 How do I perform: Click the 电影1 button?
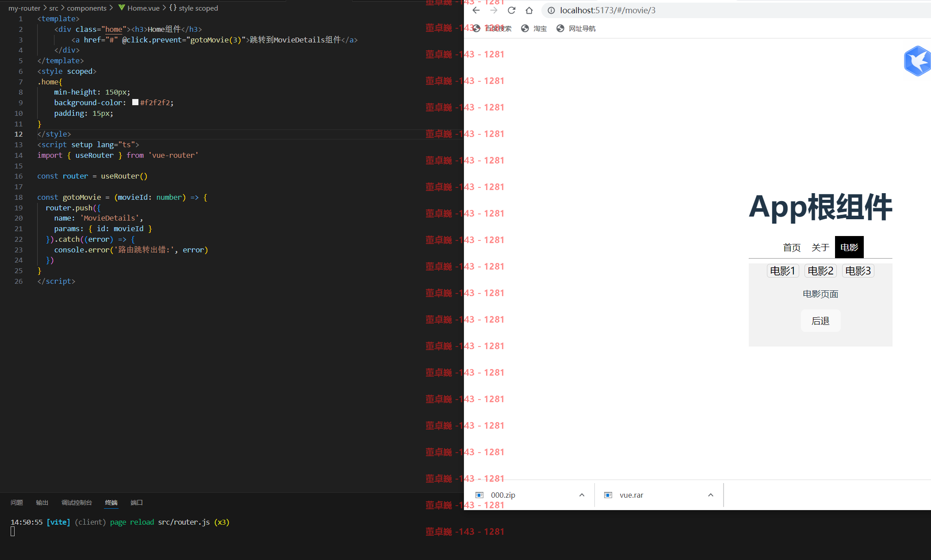tap(783, 270)
